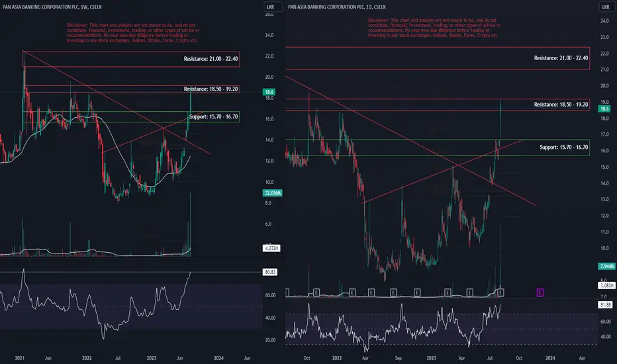Click the Sep label on daily time axis
Screen dimensions: 617x364
(399, 358)
